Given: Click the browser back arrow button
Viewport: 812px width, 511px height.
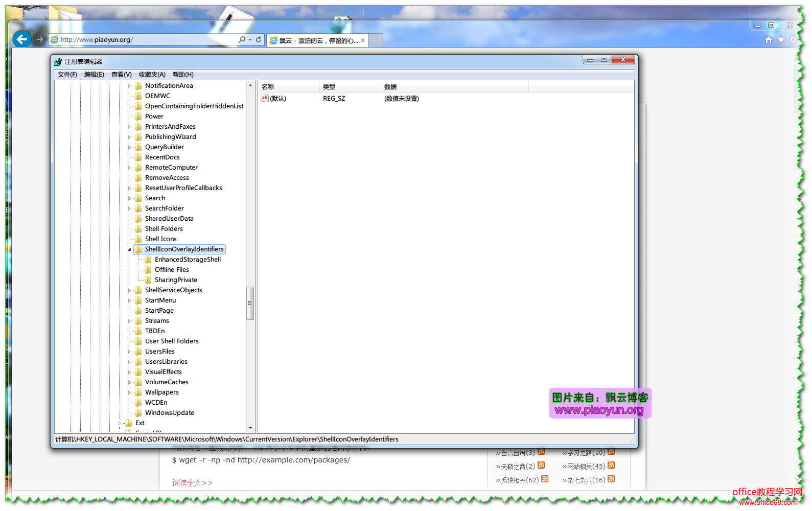Looking at the screenshot, I should click(21, 39).
